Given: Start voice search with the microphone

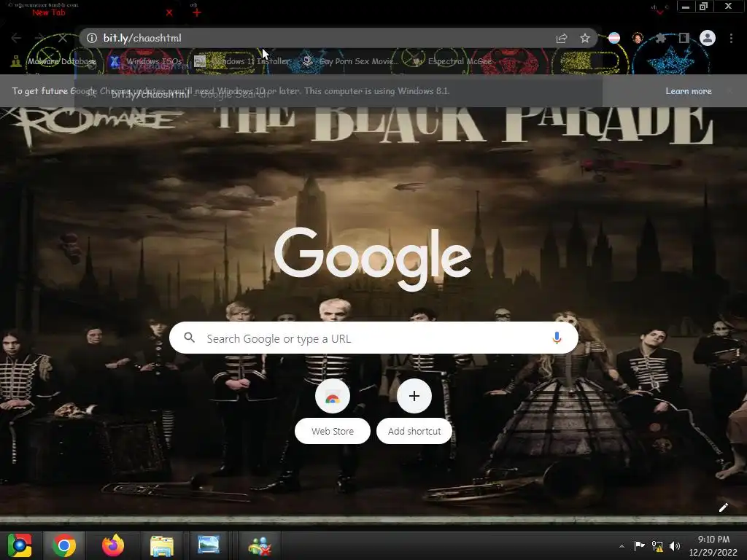Looking at the screenshot, I should 557,338.
